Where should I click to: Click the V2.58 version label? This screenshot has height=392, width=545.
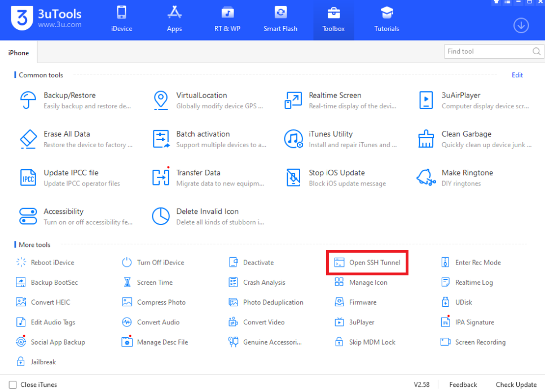point(421,385)
